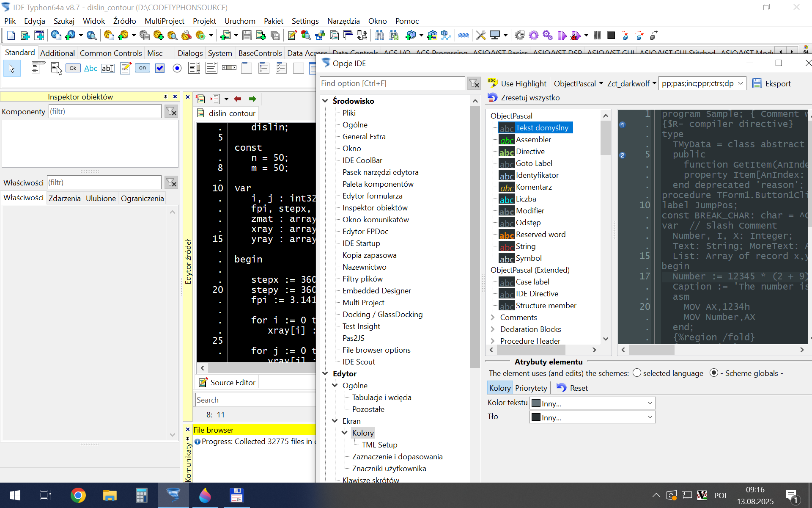Click the Pause (two bars) toolbar icon
The height and width of the screenshot is (508, 812).
click(x=597, y=36)
